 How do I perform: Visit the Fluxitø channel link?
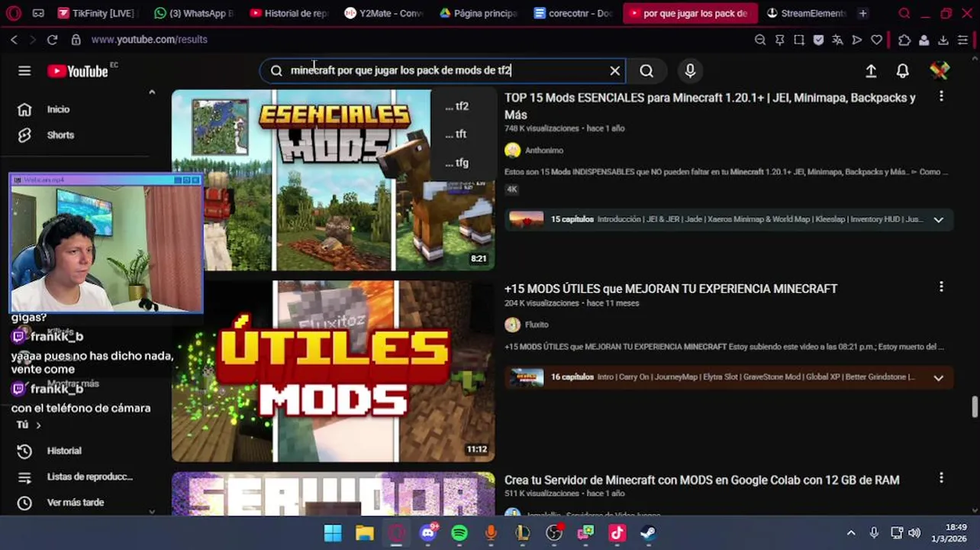coord(537,325)
